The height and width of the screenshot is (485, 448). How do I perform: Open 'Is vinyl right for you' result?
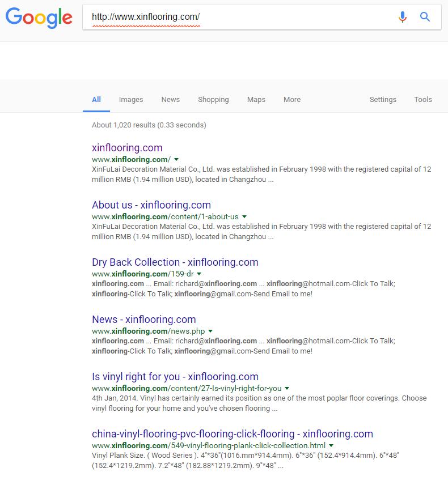(x=175, y=377)
